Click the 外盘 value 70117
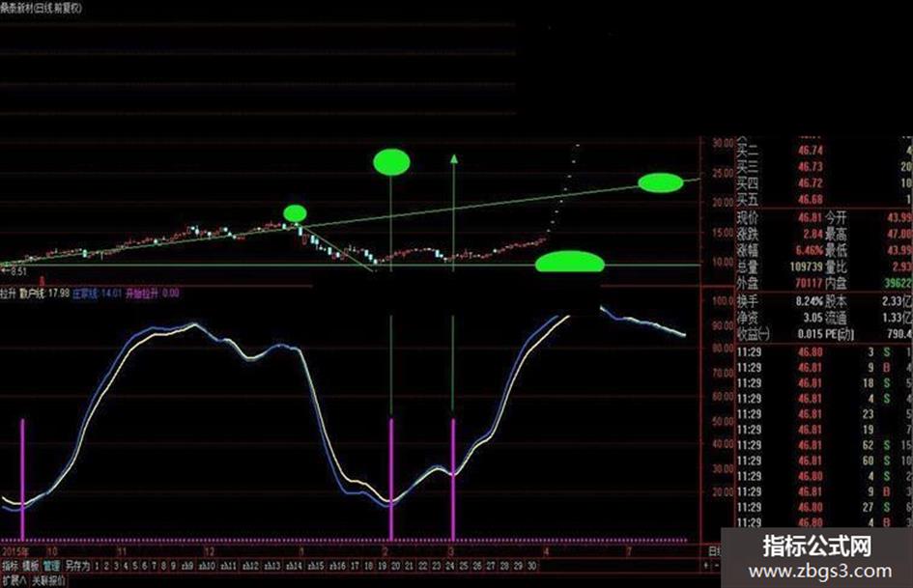The width and height of the screenshot is (913, 588). [x=809, y=284]
